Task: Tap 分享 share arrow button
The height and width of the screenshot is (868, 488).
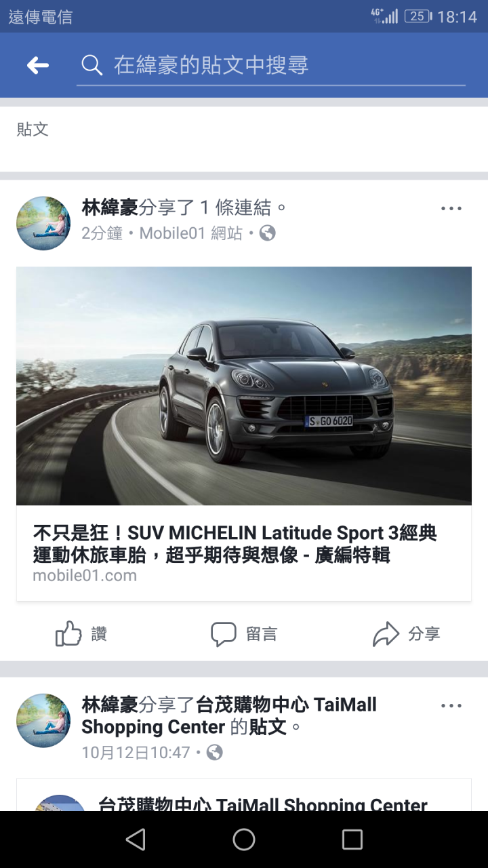Action: [x=407, y=634]
